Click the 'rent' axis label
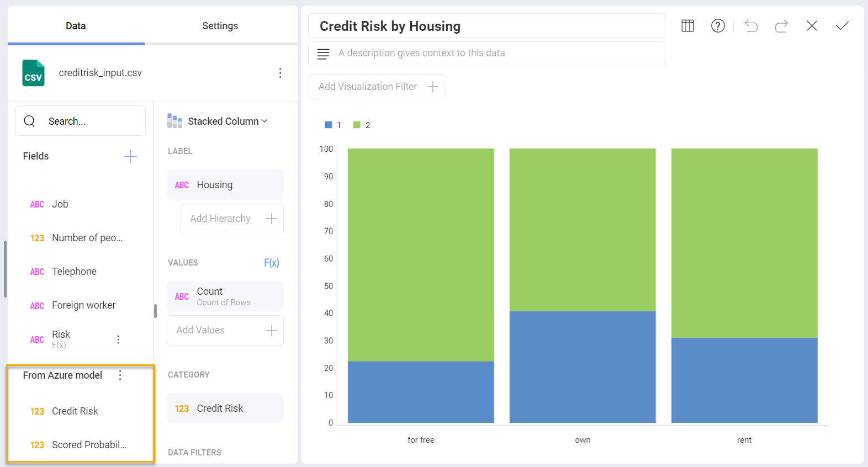Viewport: 868px width, 467px height. [744, 440]
